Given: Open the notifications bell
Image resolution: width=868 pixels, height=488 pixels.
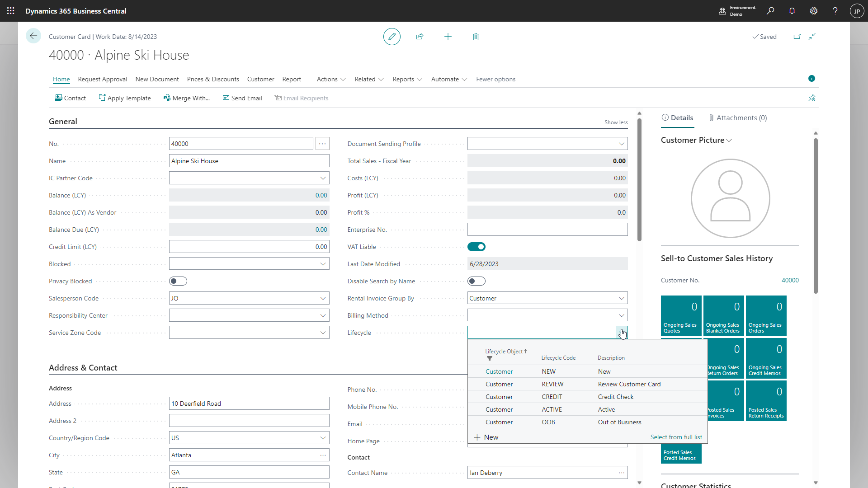Looking at the screenshot, I should [792, 11].
